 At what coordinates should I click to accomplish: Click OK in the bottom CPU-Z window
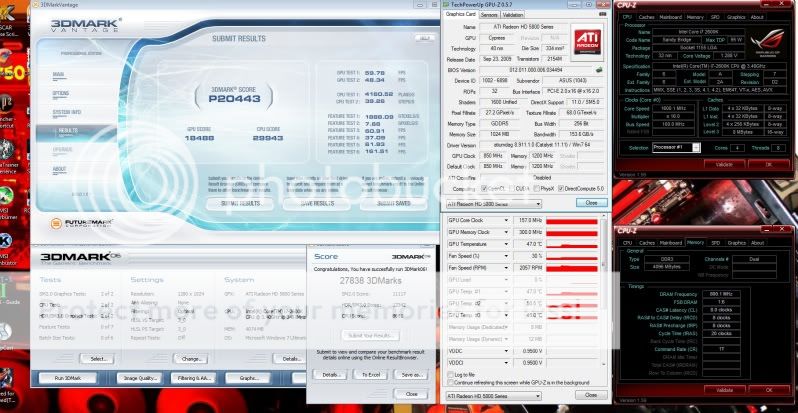pos(769,390)
